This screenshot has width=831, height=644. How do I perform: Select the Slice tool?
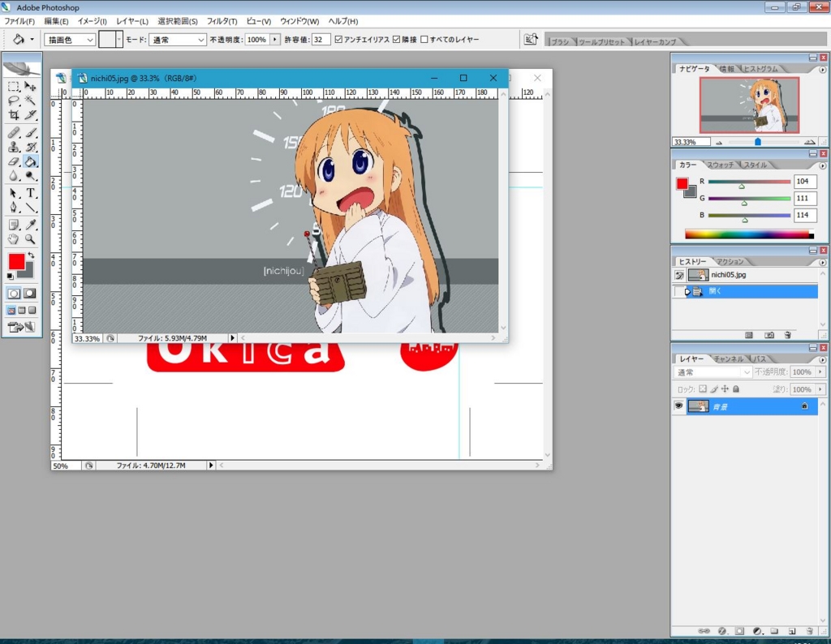30,115
